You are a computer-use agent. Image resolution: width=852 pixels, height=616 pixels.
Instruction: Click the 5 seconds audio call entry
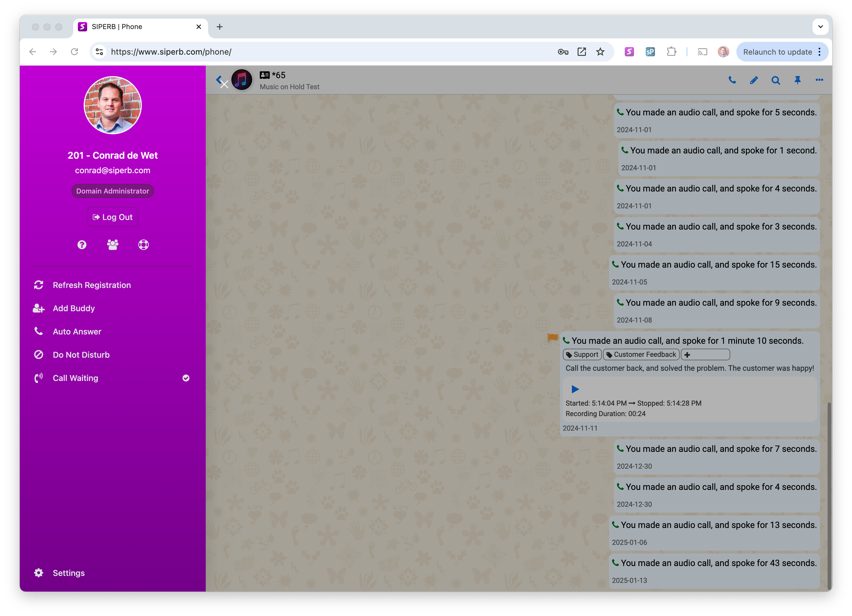[717, 120]
